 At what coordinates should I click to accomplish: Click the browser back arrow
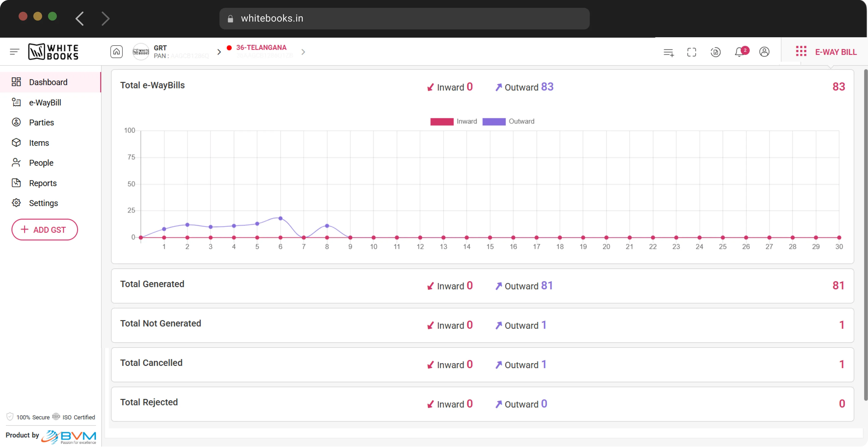coord(80,18)
